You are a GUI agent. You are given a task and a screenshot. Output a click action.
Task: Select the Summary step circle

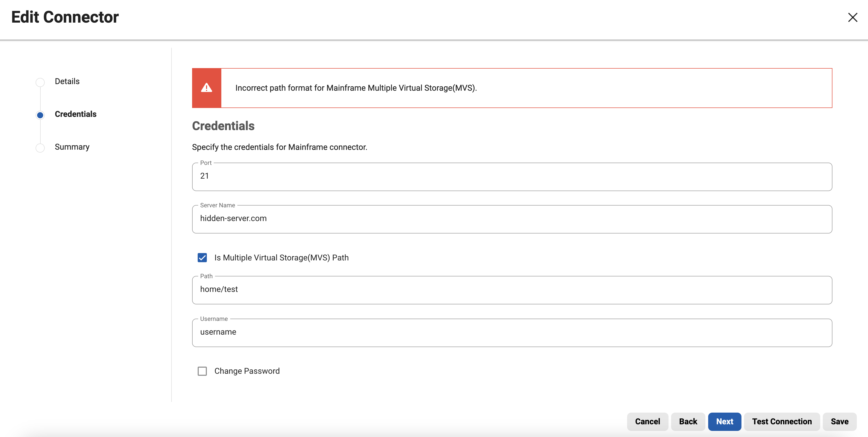[x=40, y=148]
